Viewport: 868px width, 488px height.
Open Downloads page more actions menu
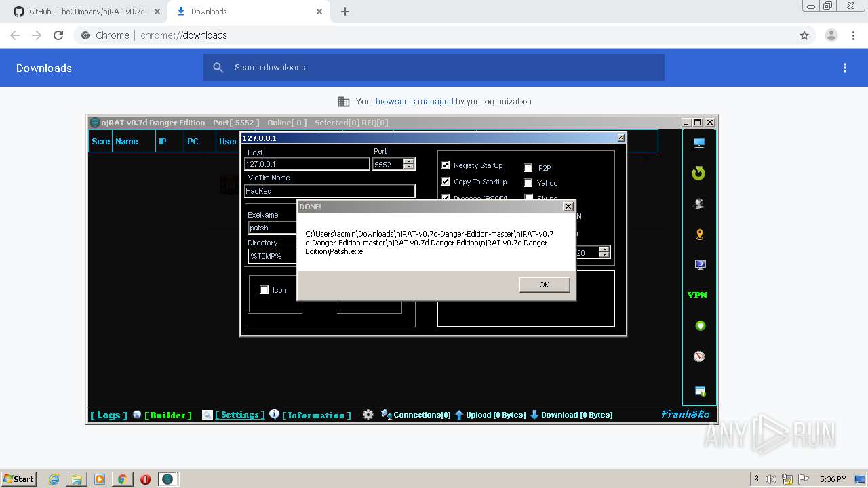click(845, 68)
